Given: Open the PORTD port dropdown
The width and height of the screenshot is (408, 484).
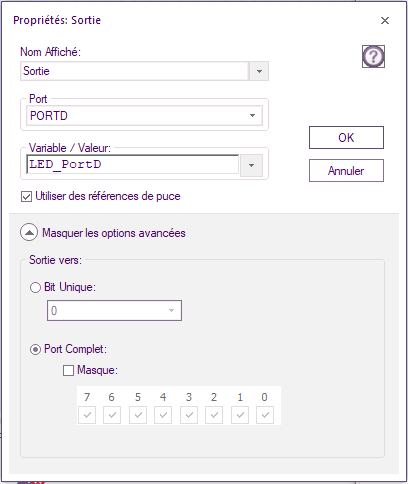Looking at the screenshot, I should coord(144,116).
